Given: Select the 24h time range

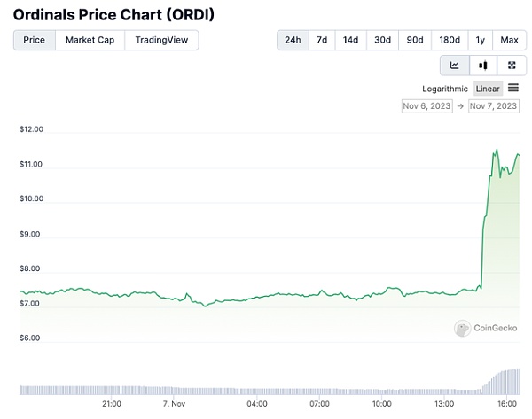Looking at the screenshot, I should [x=292, y=40].
